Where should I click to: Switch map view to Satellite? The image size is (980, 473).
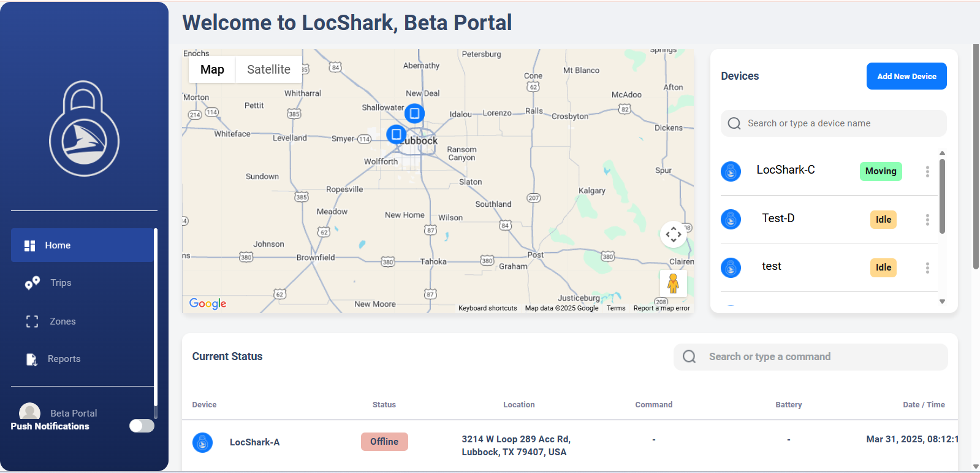coord(268,69)
